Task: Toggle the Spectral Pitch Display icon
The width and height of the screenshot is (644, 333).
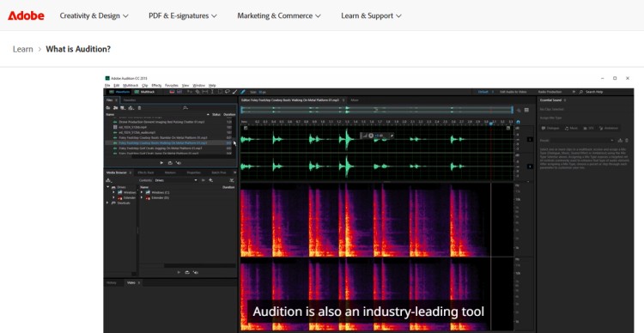Action: 179,92
